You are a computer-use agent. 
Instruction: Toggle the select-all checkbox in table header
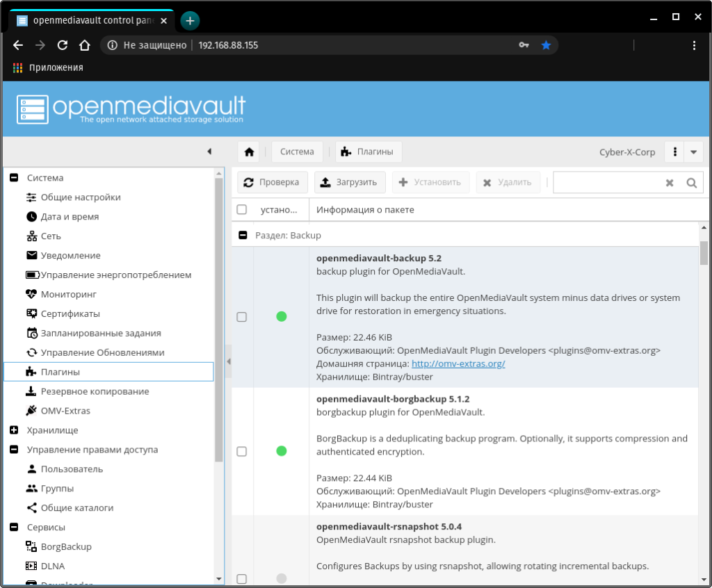point(242,209)
